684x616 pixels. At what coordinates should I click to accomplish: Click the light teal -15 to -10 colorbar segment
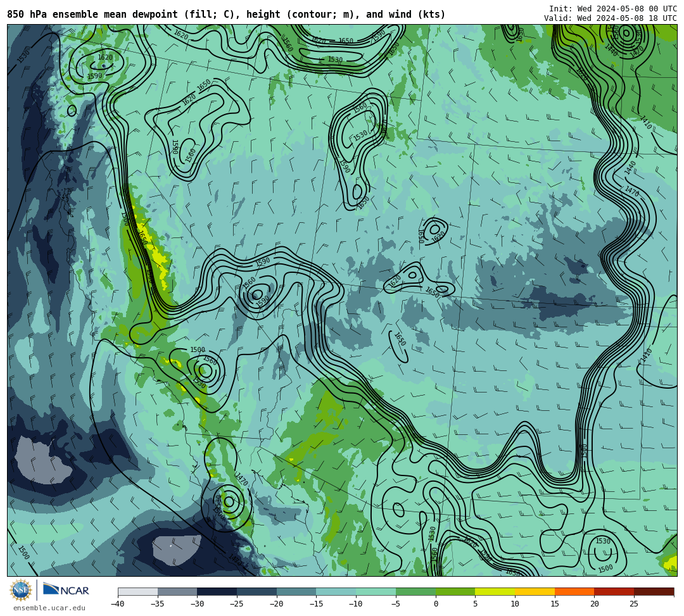[x=336, y=591]
